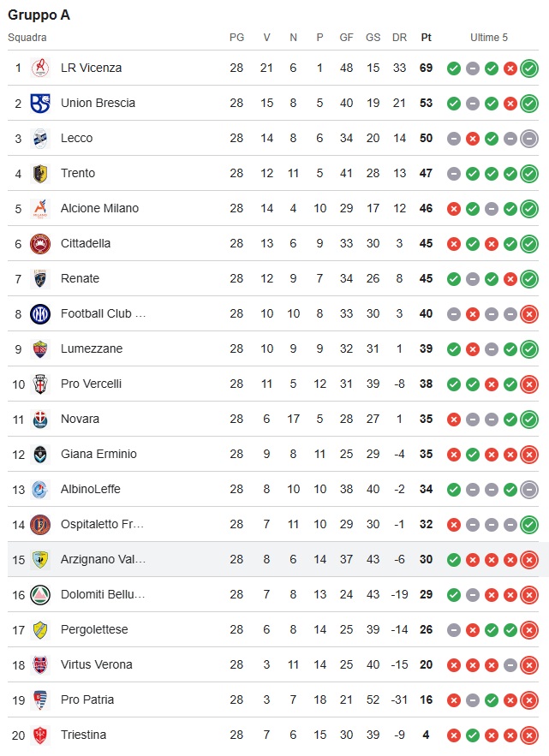The width and height of the screenshot is (549, 756).
Task: Click the Ultime 5 column header
Action: tap(489, 37)
